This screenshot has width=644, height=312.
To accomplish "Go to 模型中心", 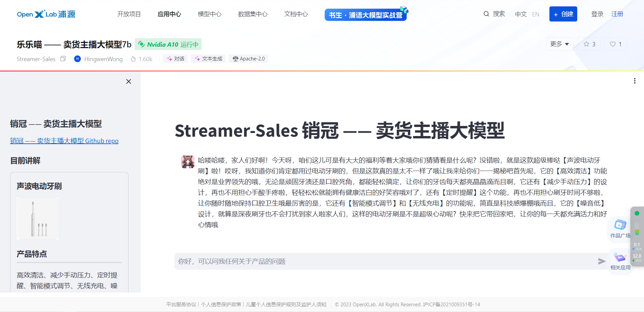I will point(210,14).
